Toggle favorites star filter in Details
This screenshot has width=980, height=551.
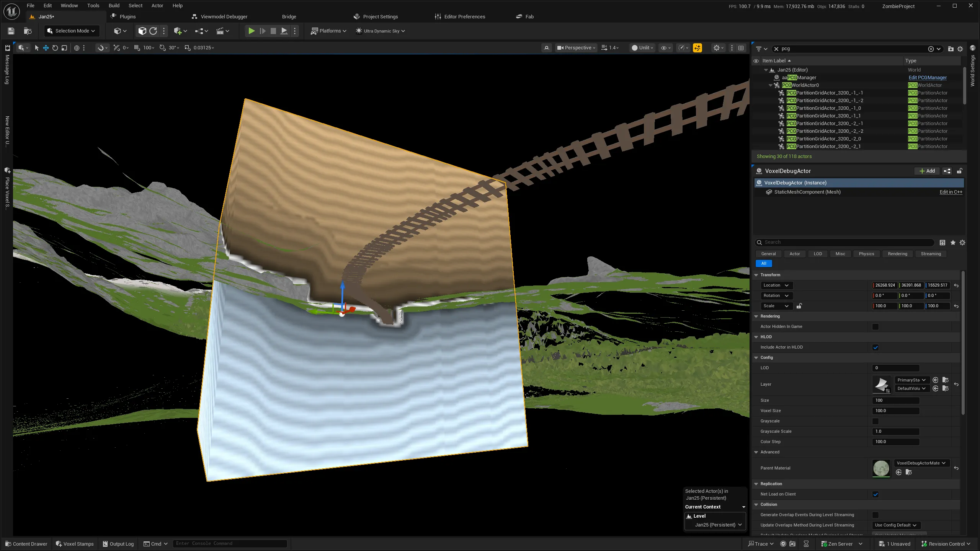pos(953,243)
